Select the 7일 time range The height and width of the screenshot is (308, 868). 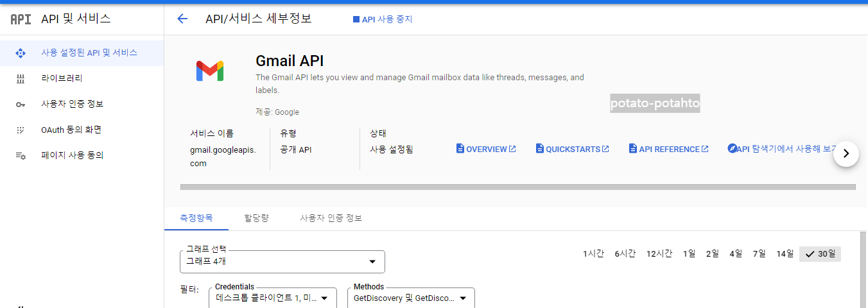[759, 253]
